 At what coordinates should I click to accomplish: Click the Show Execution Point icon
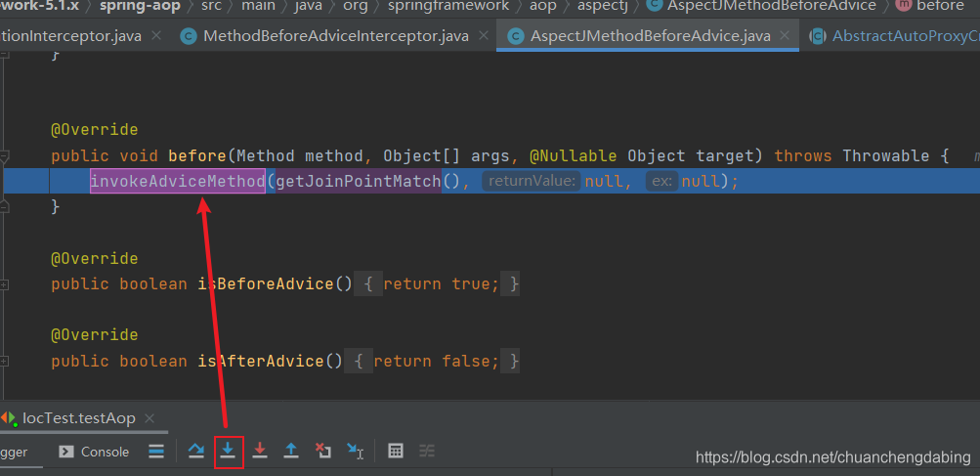(156, 451)
